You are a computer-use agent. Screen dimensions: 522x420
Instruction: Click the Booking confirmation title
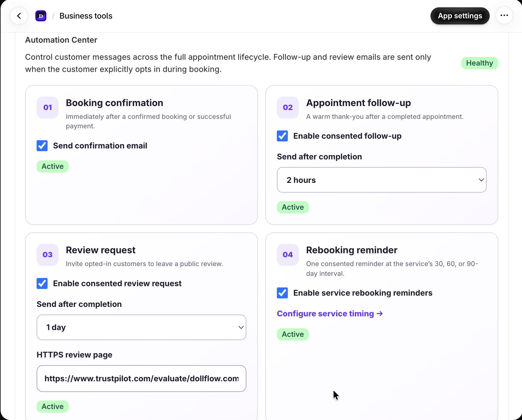114,103
